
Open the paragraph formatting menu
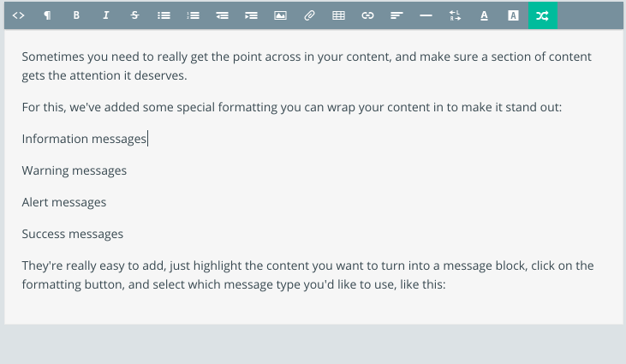coord(47,15)
